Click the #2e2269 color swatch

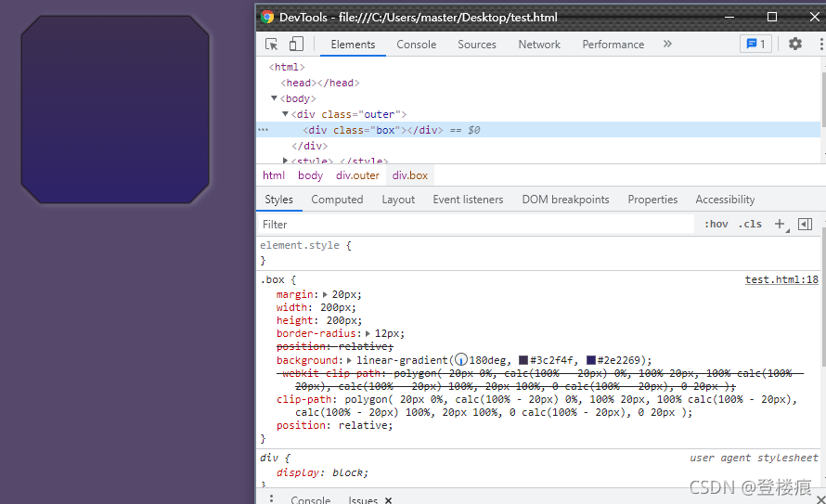(x=591, y=360)
